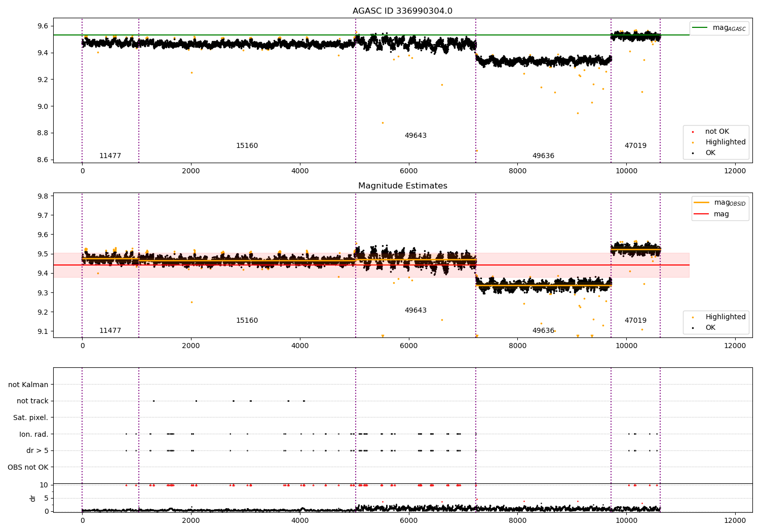Click the red line sample beside 'mag' legend entry
The width and height of the screenshot is (760, 532).
[701, 214]
